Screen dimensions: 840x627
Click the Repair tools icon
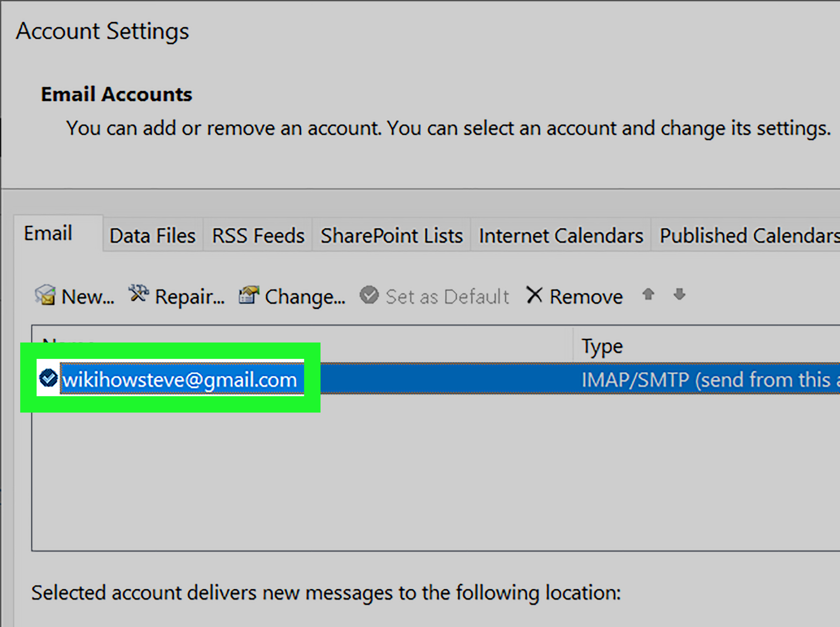(138, 294)
